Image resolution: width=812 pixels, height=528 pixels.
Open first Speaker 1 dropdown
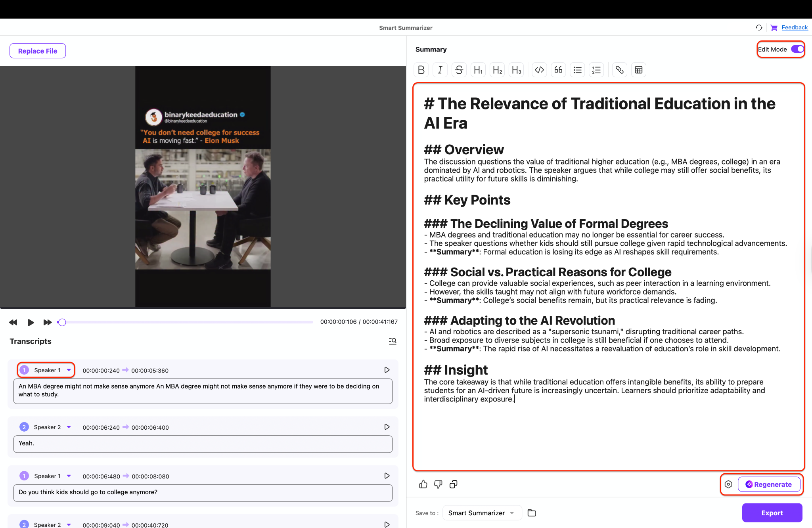click(x=69, y=370)
